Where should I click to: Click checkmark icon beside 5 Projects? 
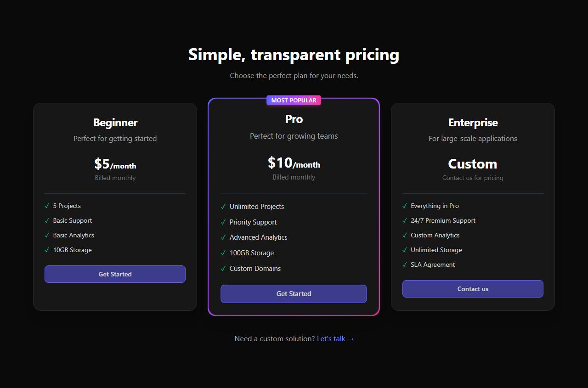tap(47, 206)
